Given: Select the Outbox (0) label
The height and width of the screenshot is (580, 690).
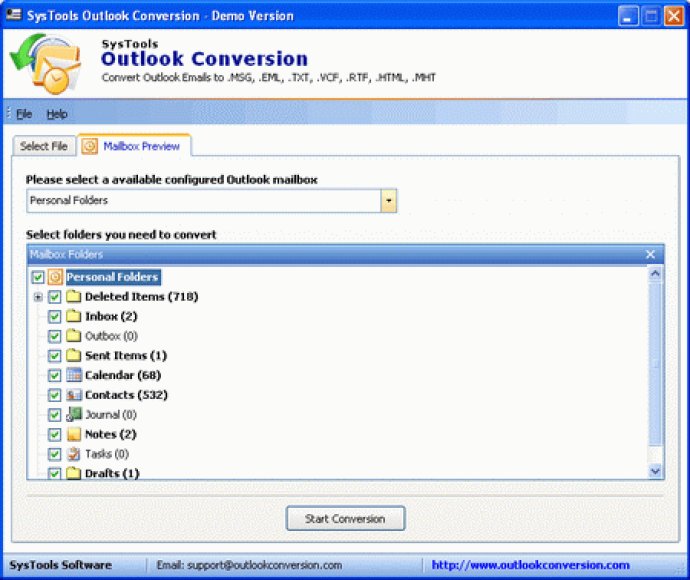Looking at the screenshot, I should pos(111,336).
